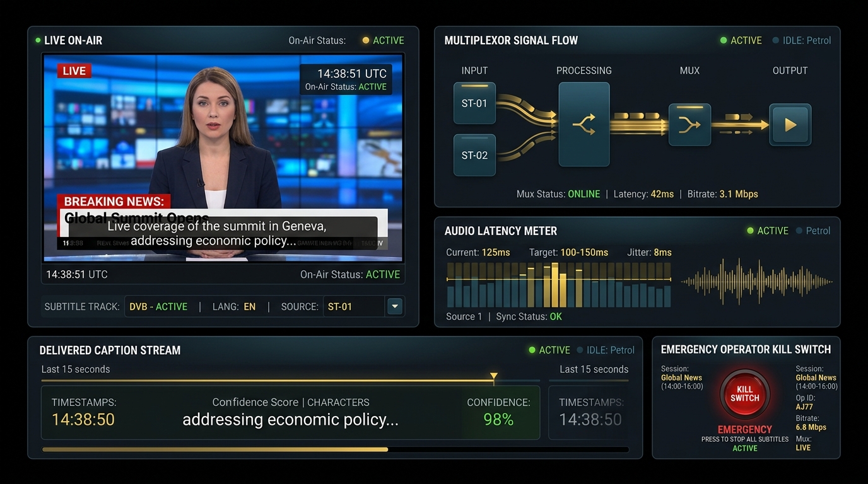Click the Bitrate 3.1 Mbps value
The width and height of the screenshot is (868, 484).
pyautogui.click(x=739, y=193)
